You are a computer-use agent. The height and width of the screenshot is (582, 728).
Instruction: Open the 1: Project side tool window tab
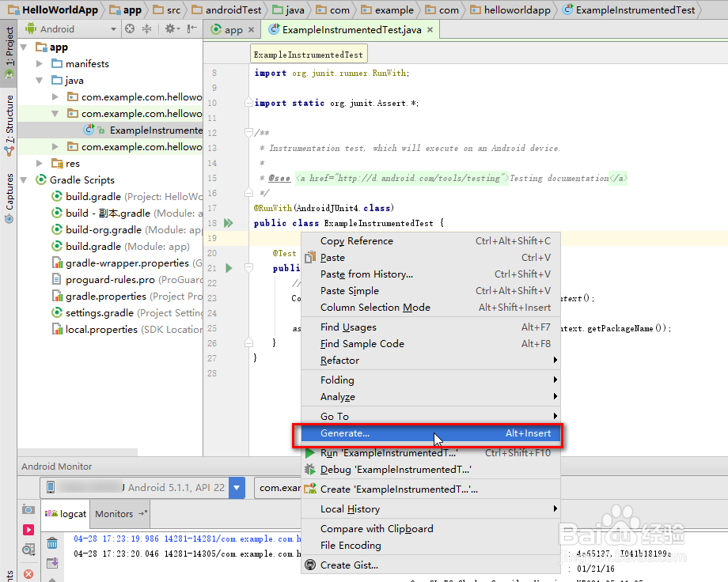pyautogui.click(x=9, y=52)
